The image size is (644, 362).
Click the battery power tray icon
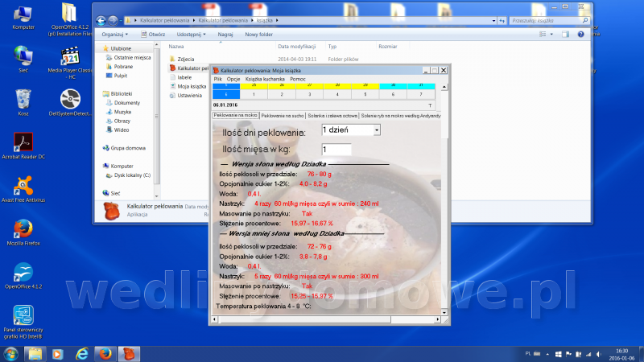coord(578,354)
